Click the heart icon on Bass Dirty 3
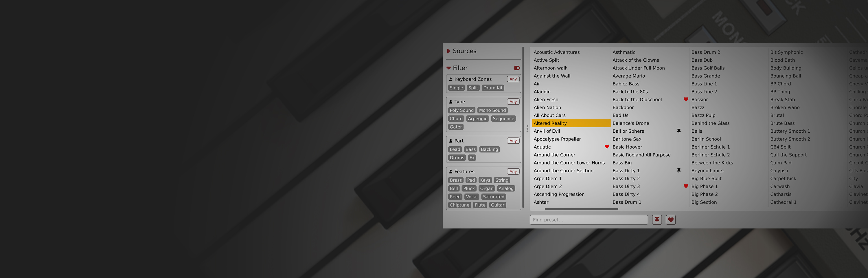The image size is (868, 278). (686, 186)
